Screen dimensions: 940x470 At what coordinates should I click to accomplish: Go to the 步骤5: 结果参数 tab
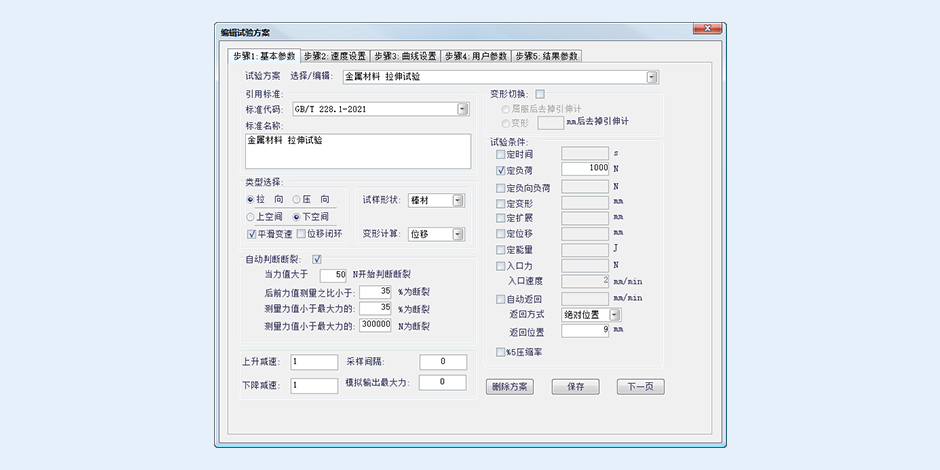pyautogui.click(x=547, y=56)
